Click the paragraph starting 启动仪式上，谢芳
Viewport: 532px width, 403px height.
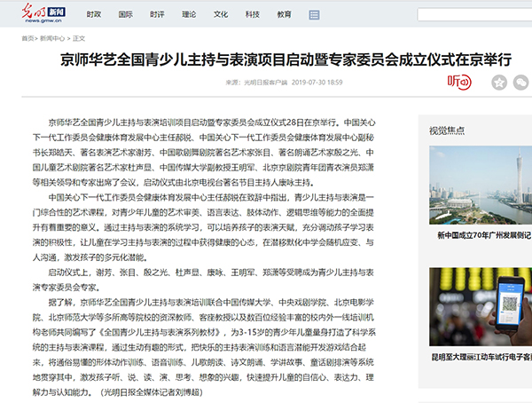coord(204,280)
